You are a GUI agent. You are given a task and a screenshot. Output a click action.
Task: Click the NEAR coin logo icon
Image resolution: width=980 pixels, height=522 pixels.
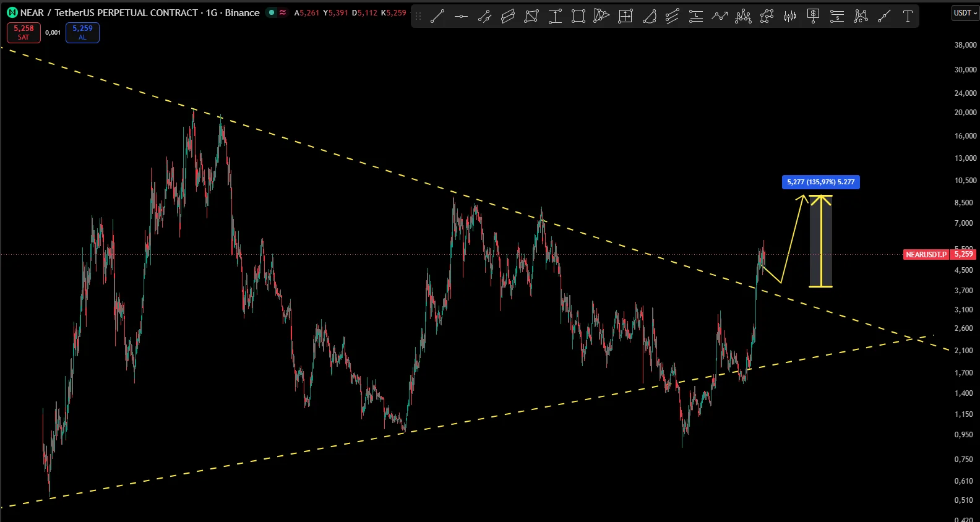point(12,12)
